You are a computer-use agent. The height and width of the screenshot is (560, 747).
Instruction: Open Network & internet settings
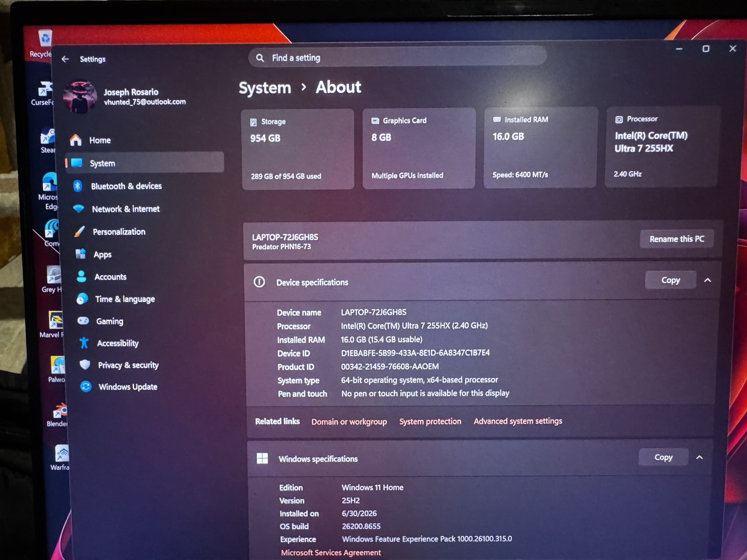(145, 209)
